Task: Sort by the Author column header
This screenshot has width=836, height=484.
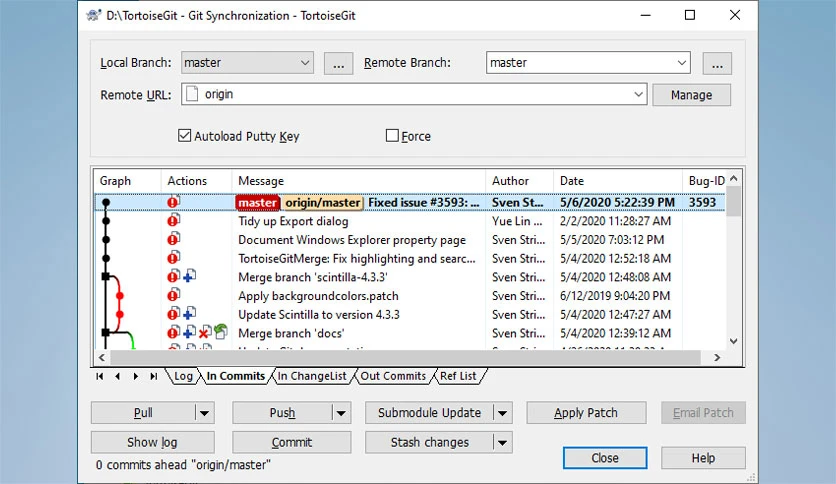Action: click(x=519, y=181)
